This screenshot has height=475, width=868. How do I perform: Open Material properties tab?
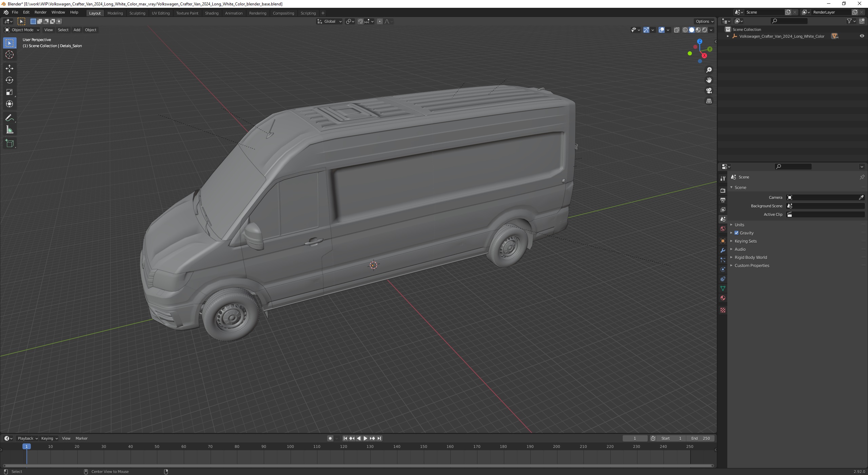point(723,298)
